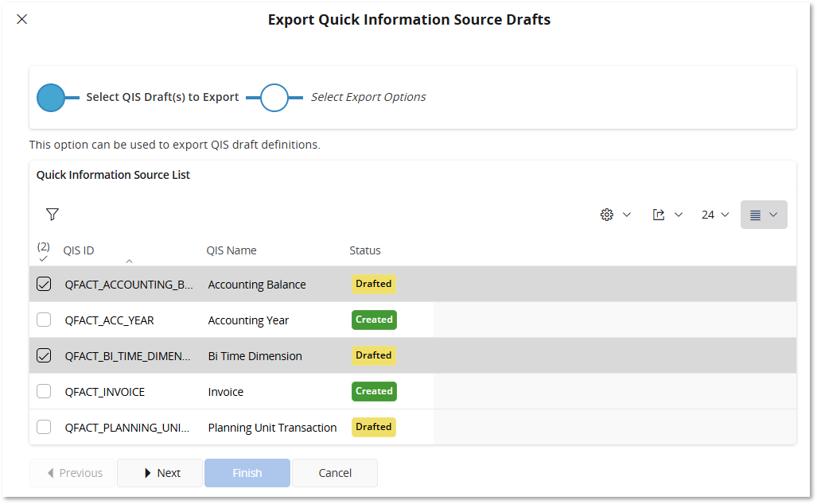Screen dimensions: 817x504
Task: Click the Finish button
Action: [247, 473]
